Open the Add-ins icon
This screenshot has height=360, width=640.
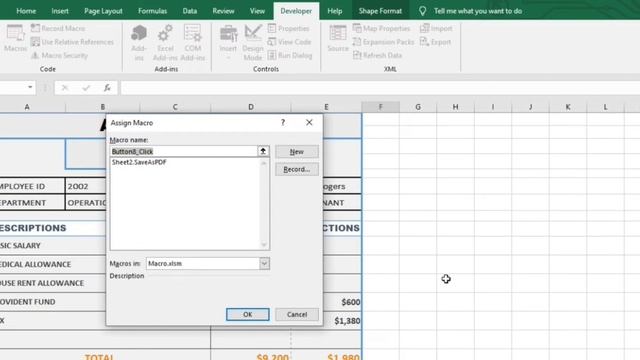[139, 42]
